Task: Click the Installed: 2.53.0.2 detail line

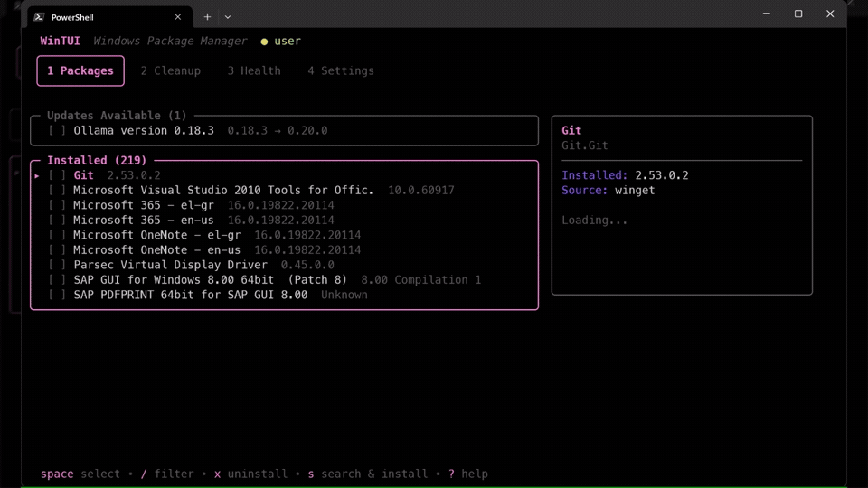Action: pos(625,175)
